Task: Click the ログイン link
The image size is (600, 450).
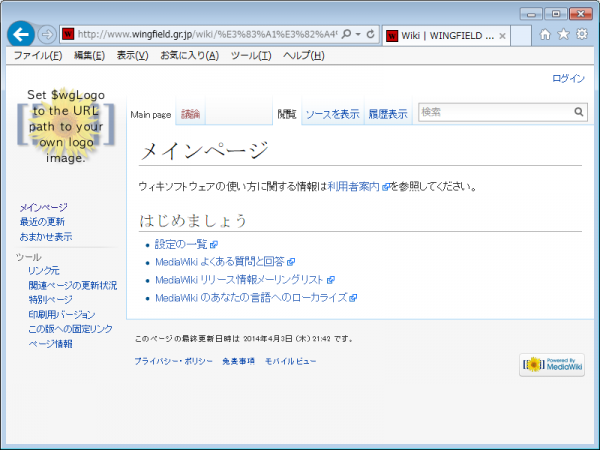Action: [x=568, y=78]
